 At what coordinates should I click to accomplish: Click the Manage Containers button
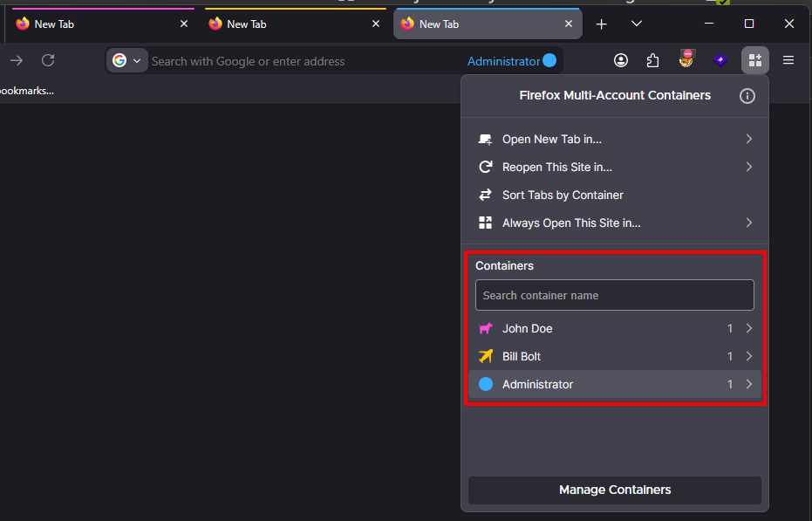tap(615, 490)
